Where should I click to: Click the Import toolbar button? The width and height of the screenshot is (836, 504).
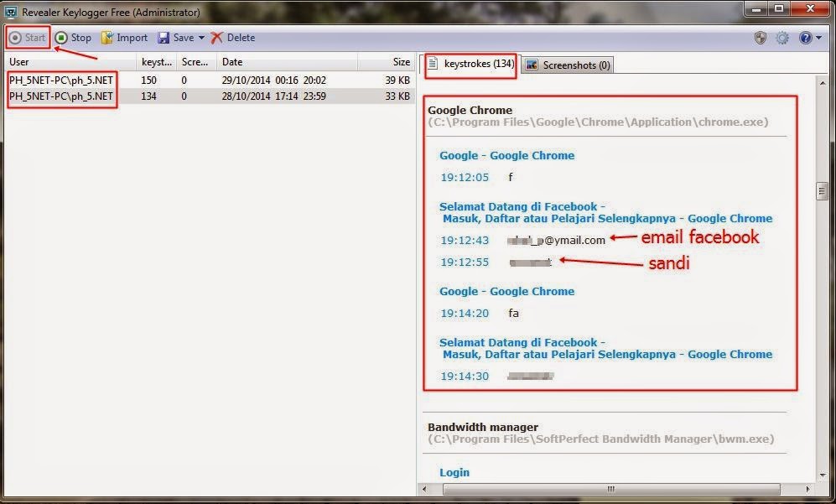[124, 38]
